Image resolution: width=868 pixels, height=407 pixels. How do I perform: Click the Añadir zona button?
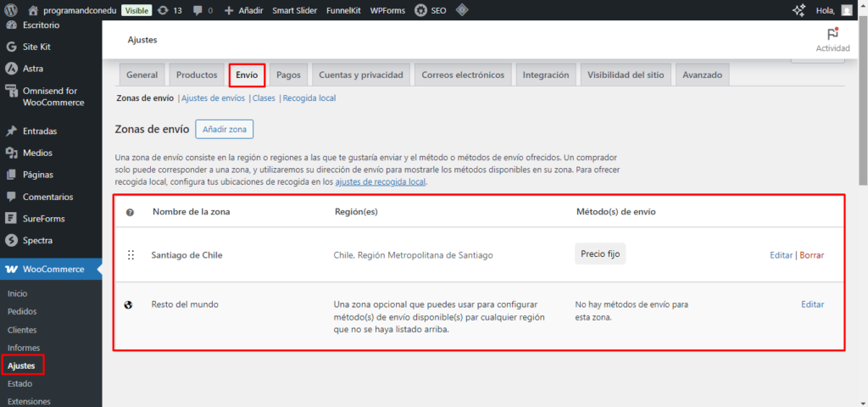point(224,129)
